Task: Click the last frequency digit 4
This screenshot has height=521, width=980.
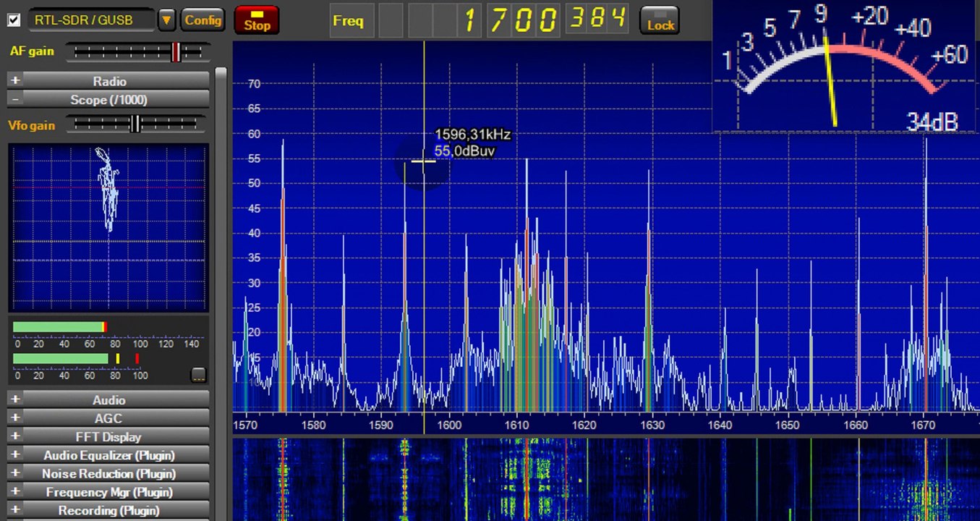Action: pos(617,19)
